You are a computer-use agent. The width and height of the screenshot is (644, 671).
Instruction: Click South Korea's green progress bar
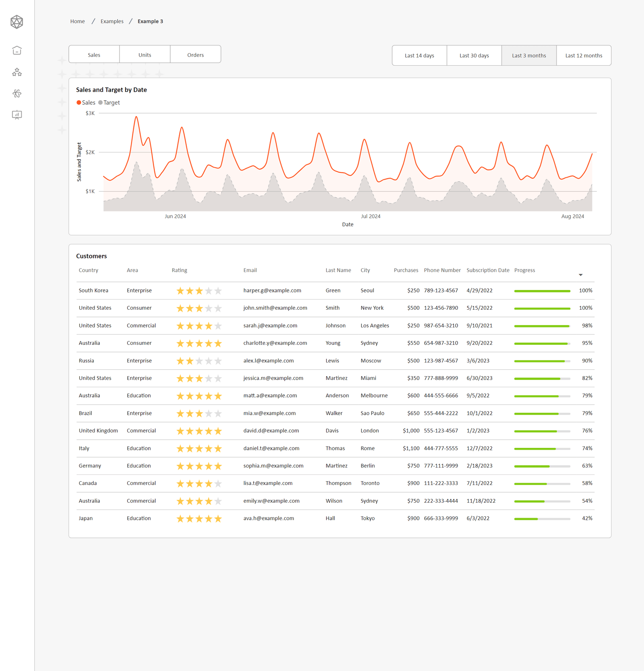(542, 290)
